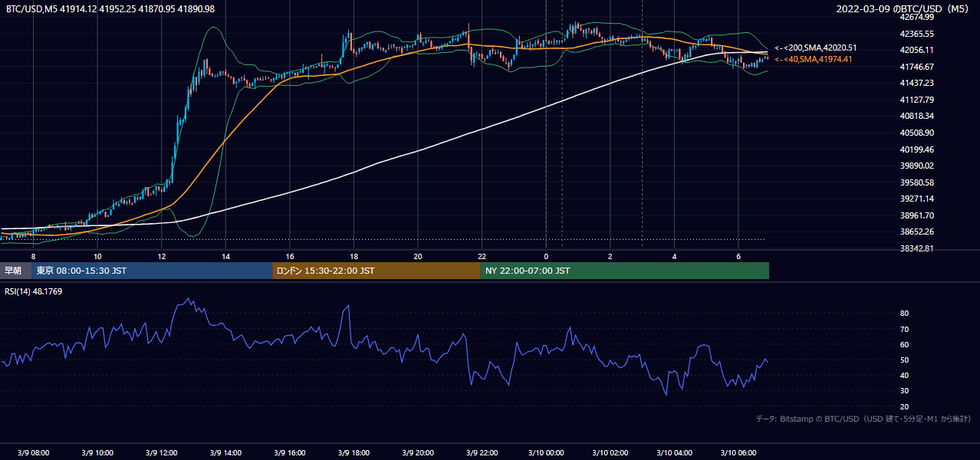Viewport: 980px width, 460px height.
Task: Click the ロンドン 15:30-22:00 JST session bar
Action: coord(377,271)
